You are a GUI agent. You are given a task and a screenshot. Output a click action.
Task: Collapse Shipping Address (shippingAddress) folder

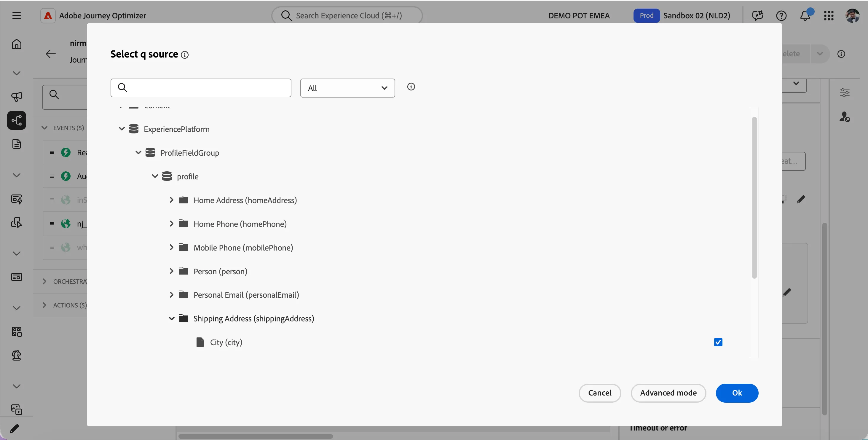(x=171, y=318)
